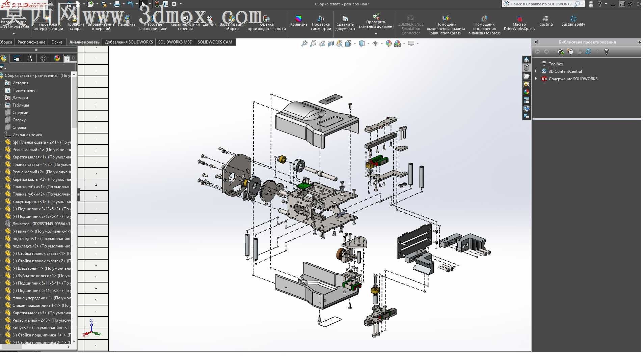Click Zoom to Area icon
The image size is (644, 356).
313,43
